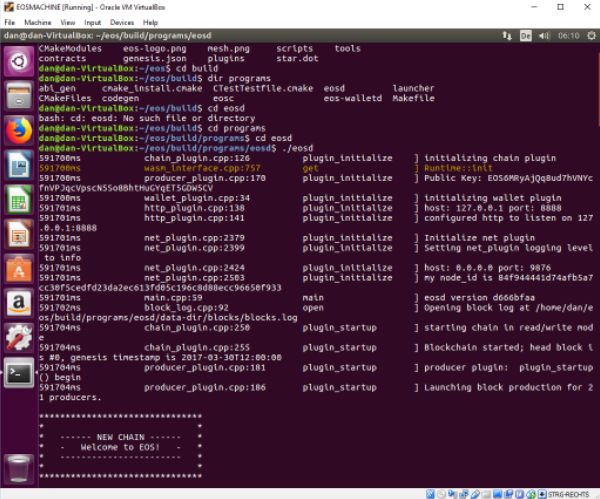Click the VirtualBox display status icon
The image size is (600, 499).
tap(497, 494)
